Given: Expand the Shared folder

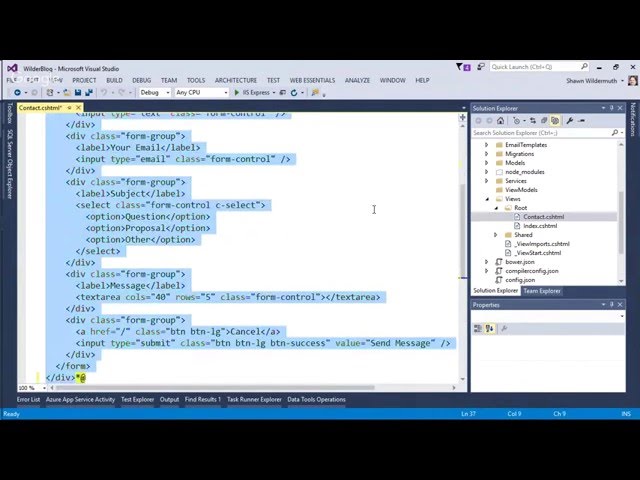Looking at the screenshot, I should [496, 235].
